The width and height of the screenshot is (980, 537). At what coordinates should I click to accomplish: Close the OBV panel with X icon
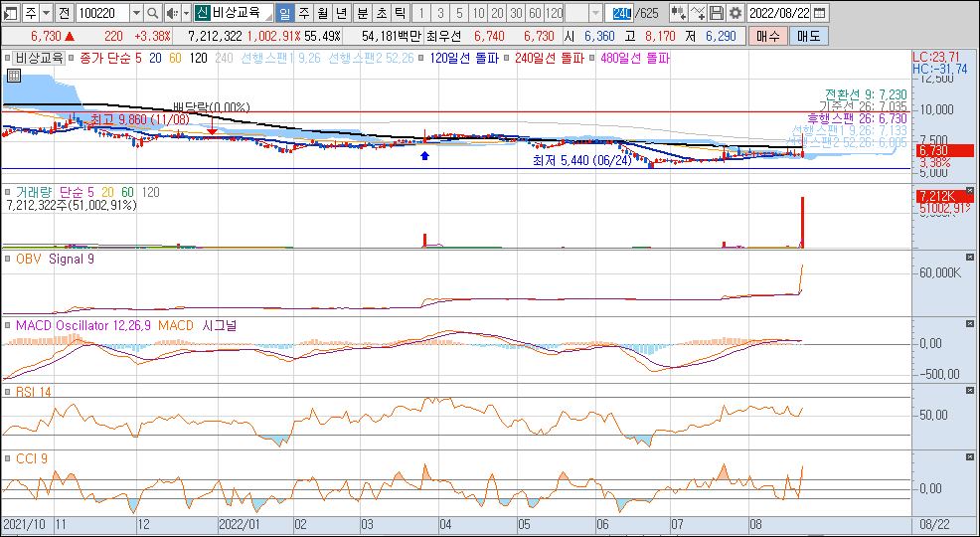click(969, 257)
